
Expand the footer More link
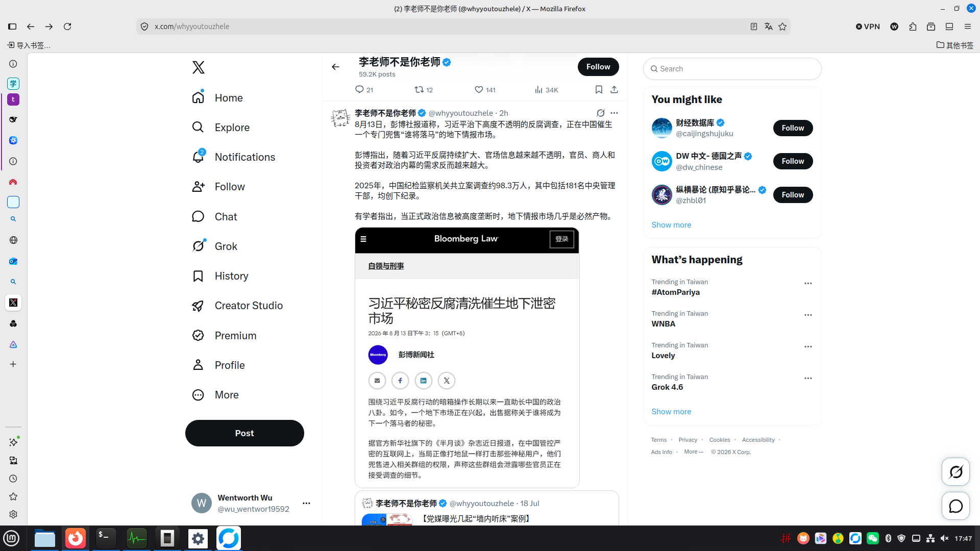[693, 452]
